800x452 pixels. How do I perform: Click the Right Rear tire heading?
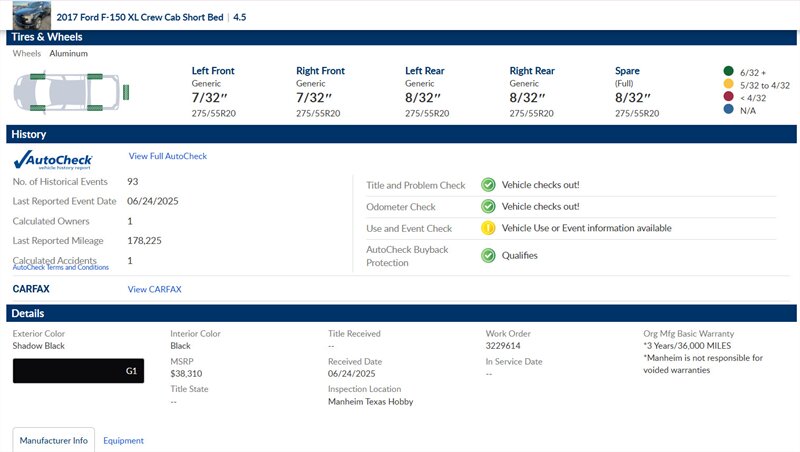pos(532,71)
